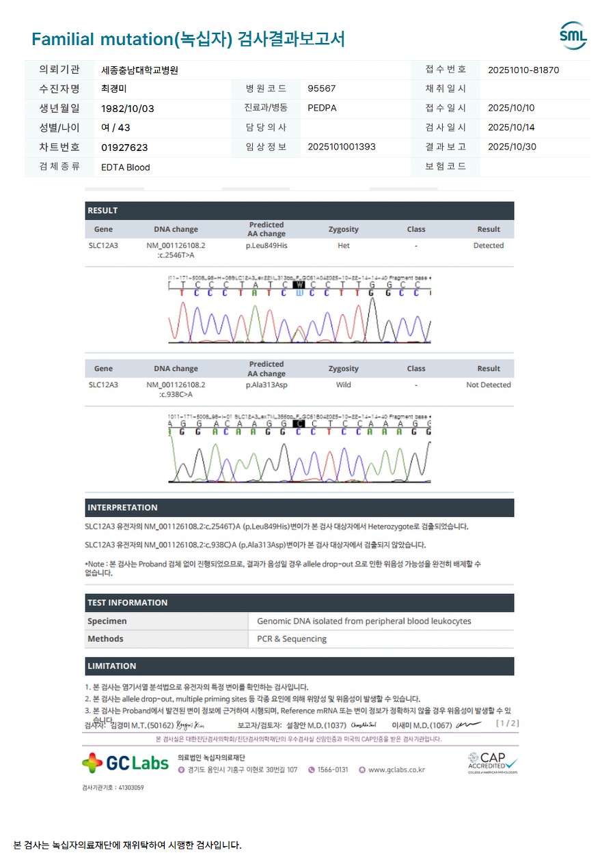
Task: Select DNA change c.938C>A in table
Action: (176, 389)
